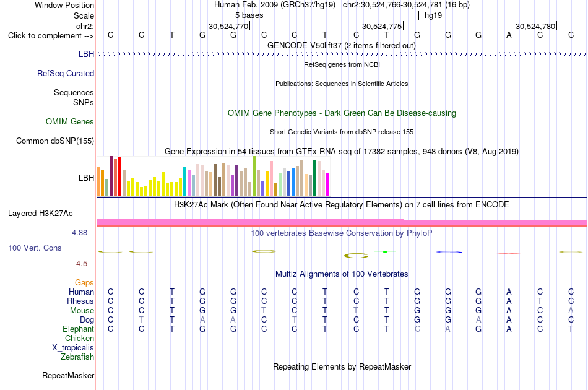Click the Elephant species row label
The image size is (588, 390).
(79, 329)
